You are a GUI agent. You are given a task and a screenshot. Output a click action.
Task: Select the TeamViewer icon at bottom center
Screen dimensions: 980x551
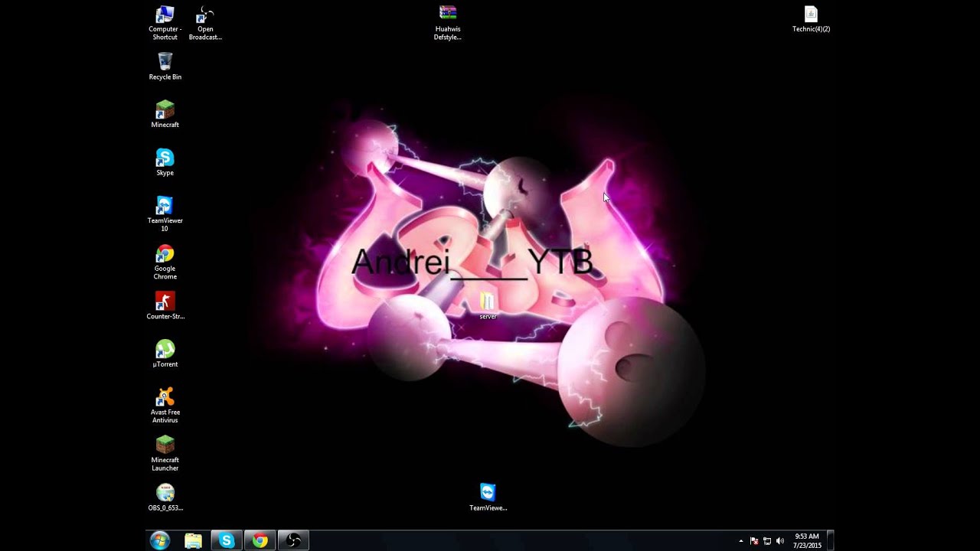(x=488, y=497)
